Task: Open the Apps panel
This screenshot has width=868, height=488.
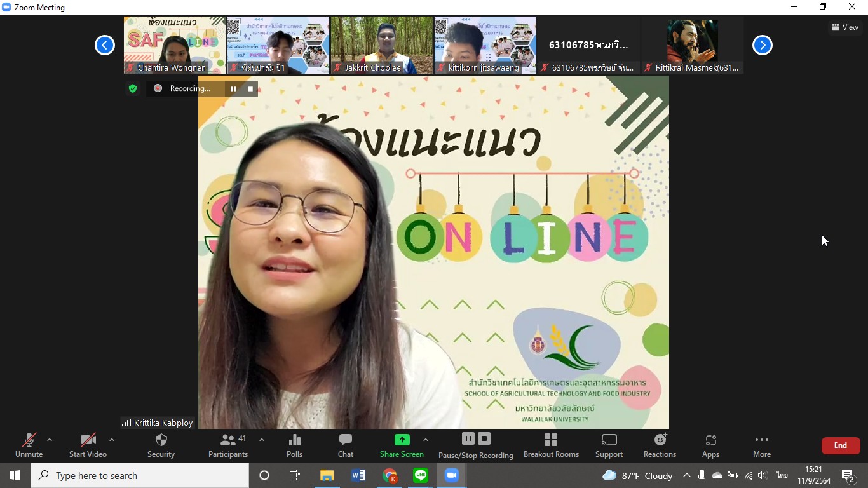Action: click(x=710, y=445)
